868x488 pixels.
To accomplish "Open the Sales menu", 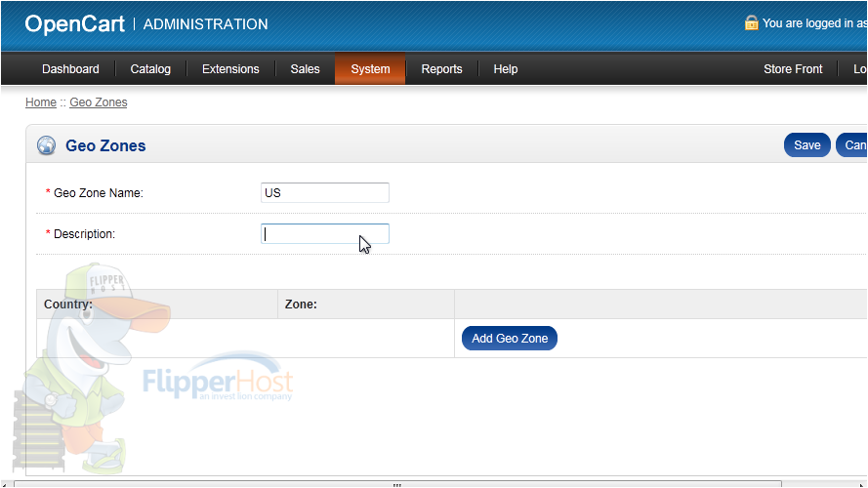I will point(305,69).
